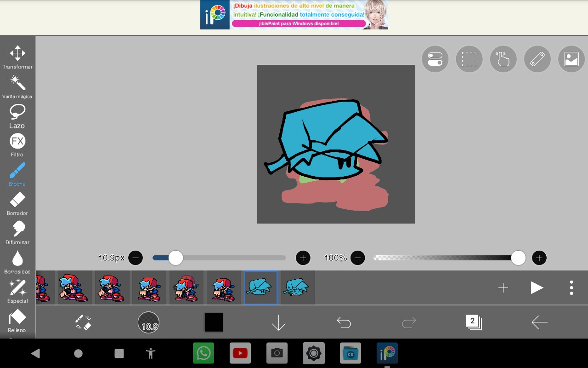Click the drawing canvas
Screen dimensions: 588x368
tap(336, 144)
